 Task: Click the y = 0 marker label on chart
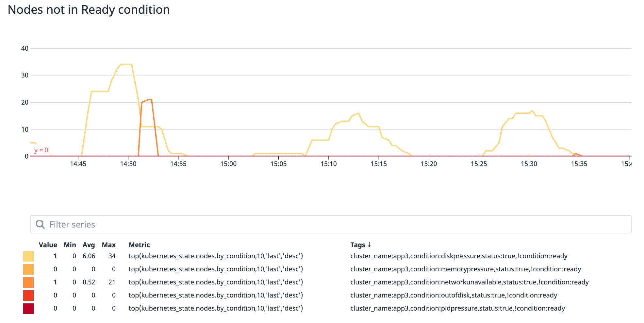click(41, 150)
